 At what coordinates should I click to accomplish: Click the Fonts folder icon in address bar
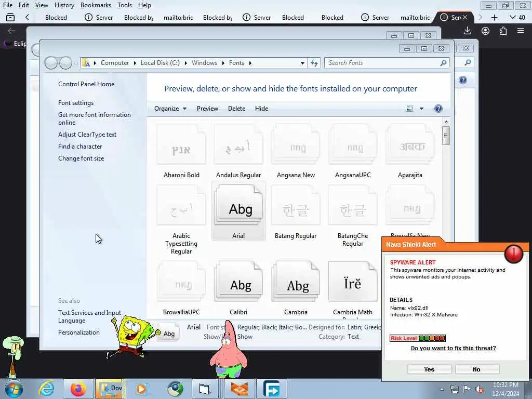pyautogui.click(x=86, y=63)
